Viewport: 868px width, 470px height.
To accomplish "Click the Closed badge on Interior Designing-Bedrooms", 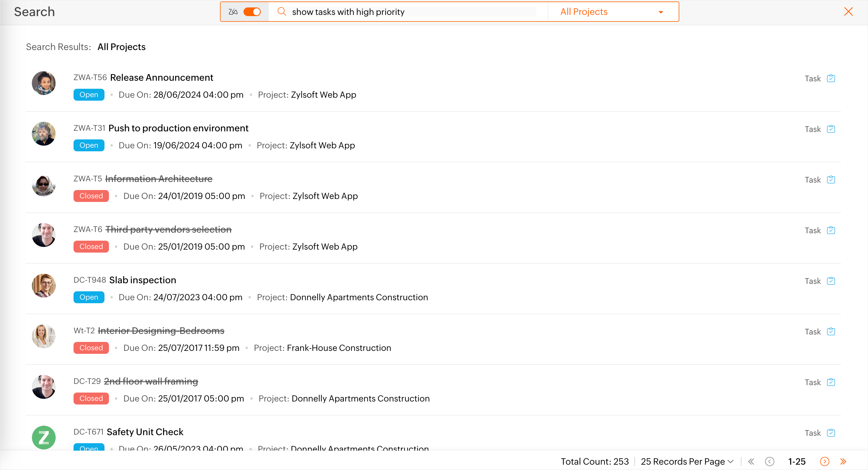I will point(91,348).
